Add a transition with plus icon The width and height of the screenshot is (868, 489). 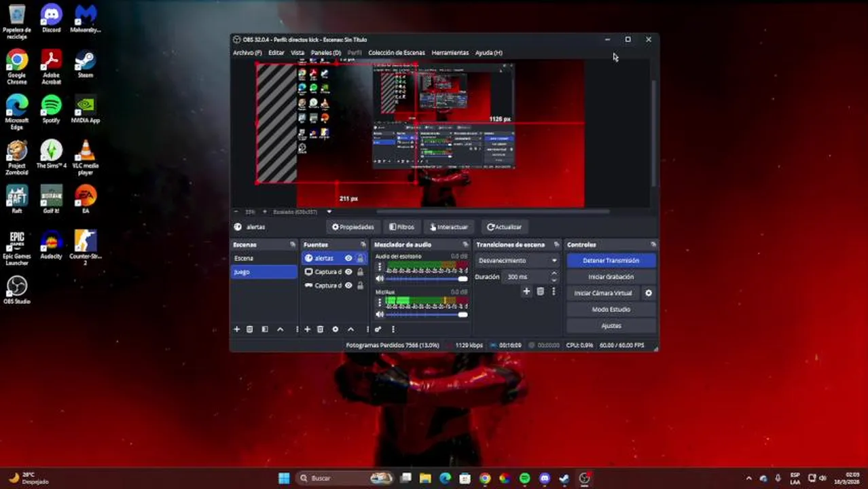526,291
